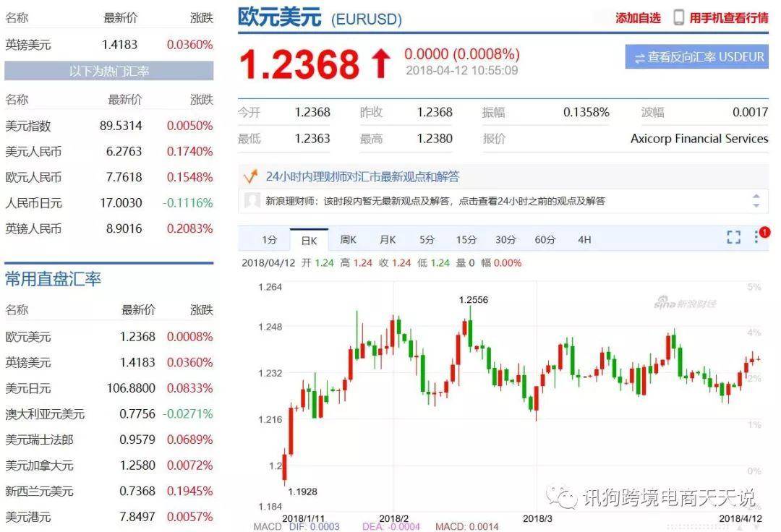Click the down arrow of the news scroller
This screenshot has width=781, height=532.
click(756, 205)
